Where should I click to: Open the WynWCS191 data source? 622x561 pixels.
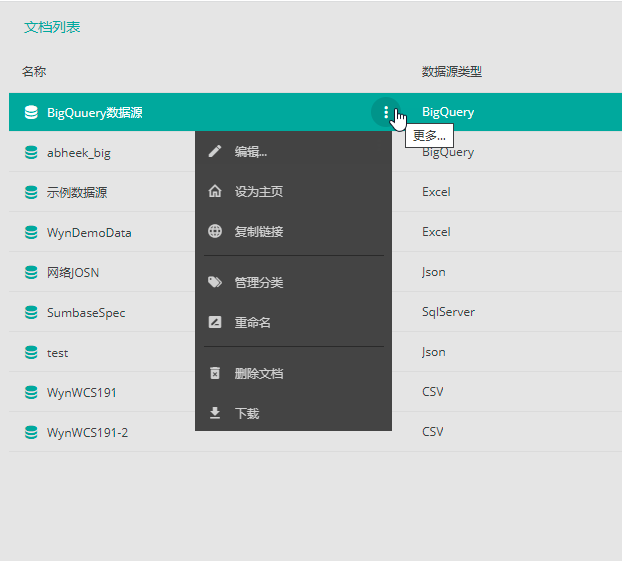(82, 393)
